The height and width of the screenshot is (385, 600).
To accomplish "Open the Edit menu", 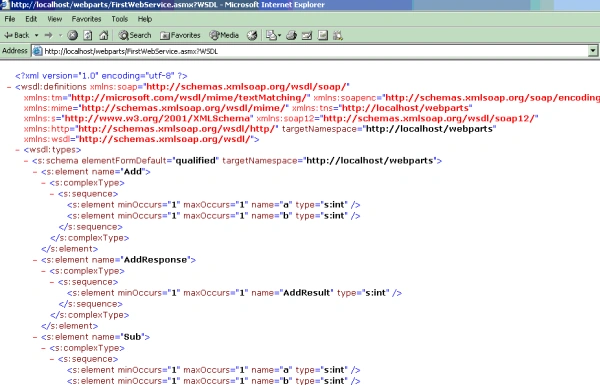I will [31, 19].
